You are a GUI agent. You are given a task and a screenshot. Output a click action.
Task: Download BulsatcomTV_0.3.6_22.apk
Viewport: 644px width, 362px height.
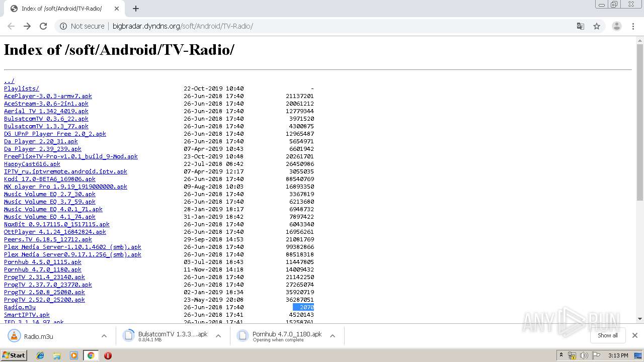46,119
